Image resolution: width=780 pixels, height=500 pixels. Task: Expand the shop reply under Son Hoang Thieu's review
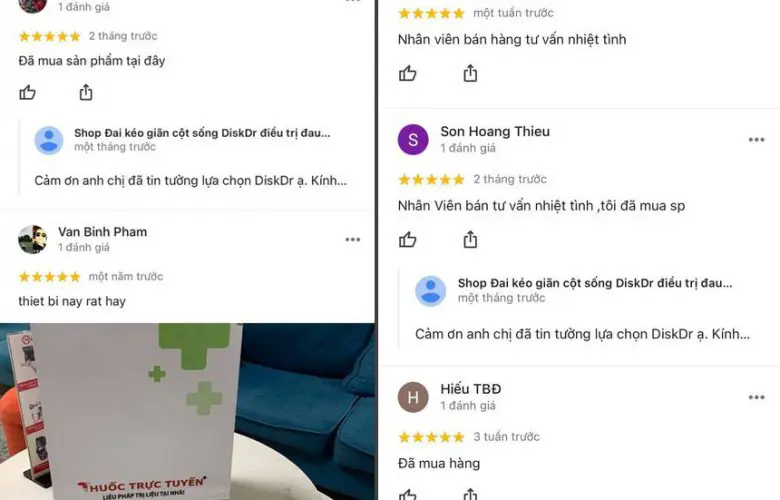pos(583,334)
